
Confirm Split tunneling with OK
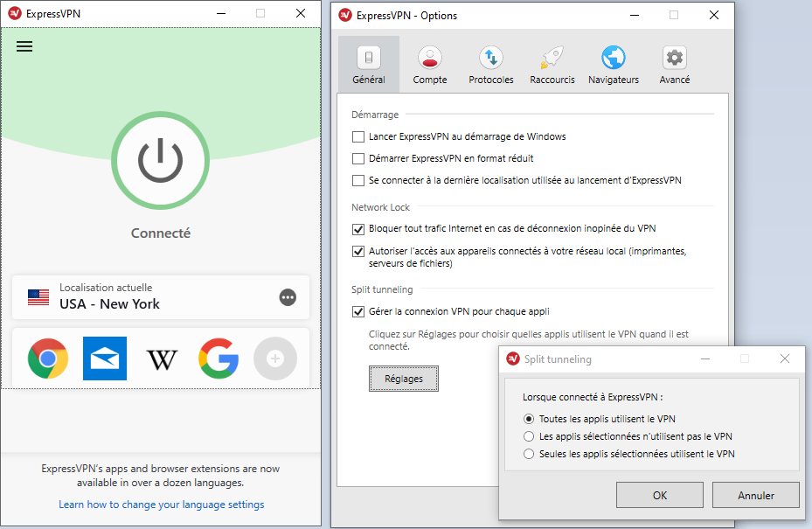[660, 495]
